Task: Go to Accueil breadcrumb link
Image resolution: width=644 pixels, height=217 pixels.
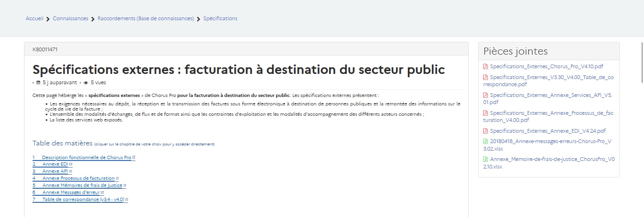Action: point(34,19)
